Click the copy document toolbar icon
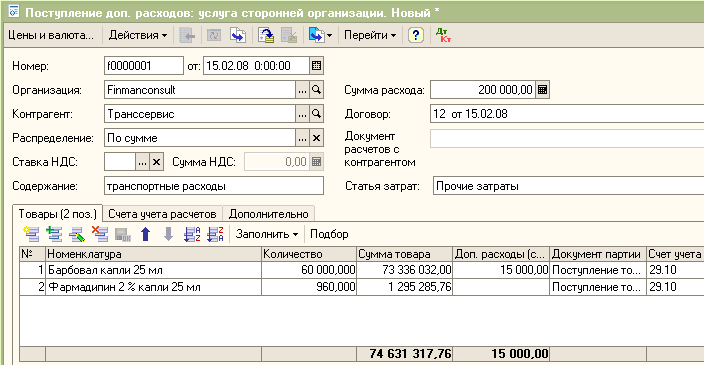 [238, 35]
